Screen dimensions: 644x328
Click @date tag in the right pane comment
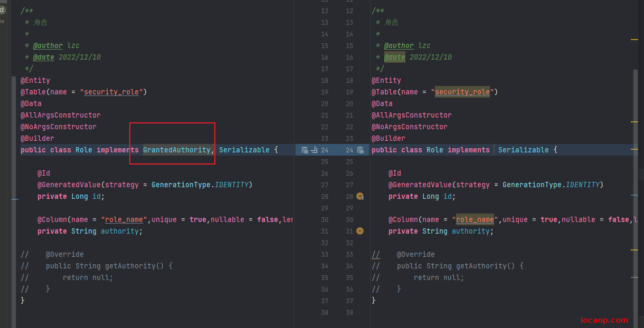click(395, 57)
